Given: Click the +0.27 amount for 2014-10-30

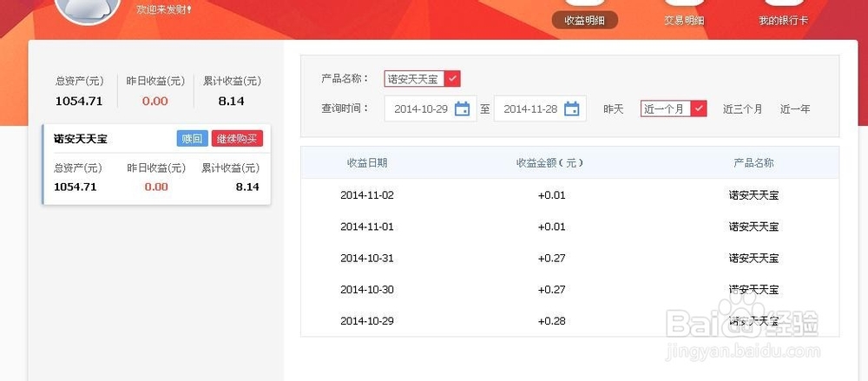Looking at the screenshot, I should [551, 290].
